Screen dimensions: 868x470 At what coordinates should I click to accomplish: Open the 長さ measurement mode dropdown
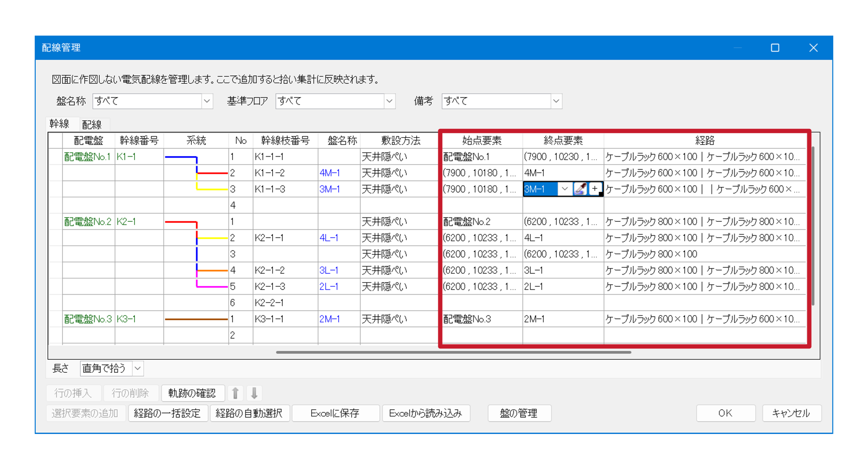(x=138, y=368)
